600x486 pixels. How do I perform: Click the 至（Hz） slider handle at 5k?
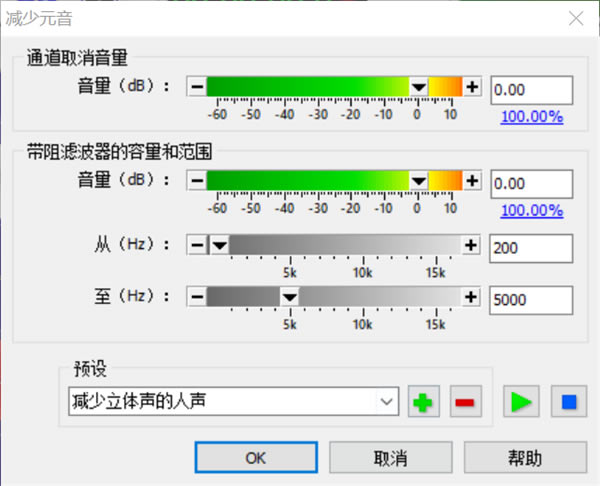click(x=288, y=296)
